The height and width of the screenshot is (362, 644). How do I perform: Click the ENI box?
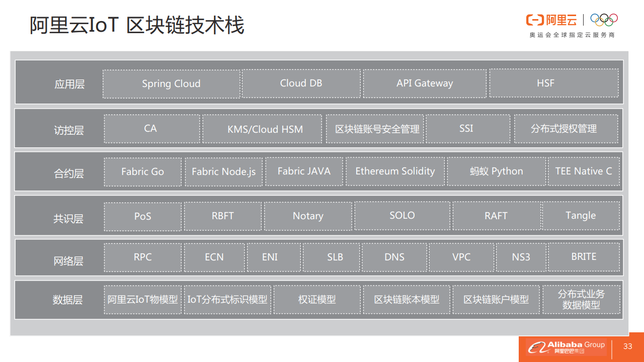pos(274,257)
